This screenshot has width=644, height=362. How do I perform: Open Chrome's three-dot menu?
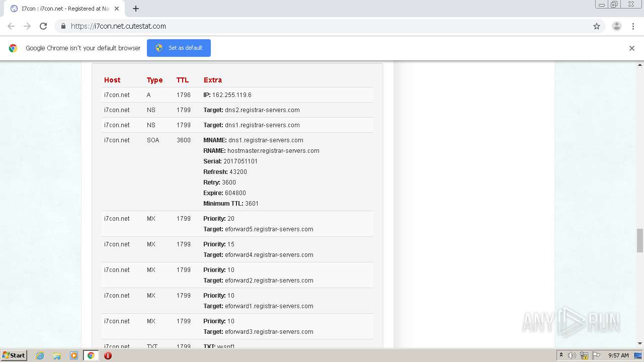(633, 26)
